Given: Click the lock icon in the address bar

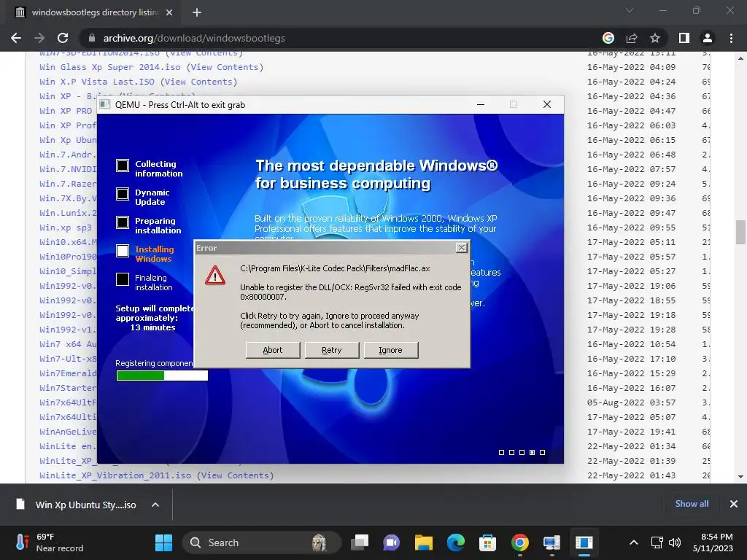Looking at the screenshot, I should pos(92,38).
